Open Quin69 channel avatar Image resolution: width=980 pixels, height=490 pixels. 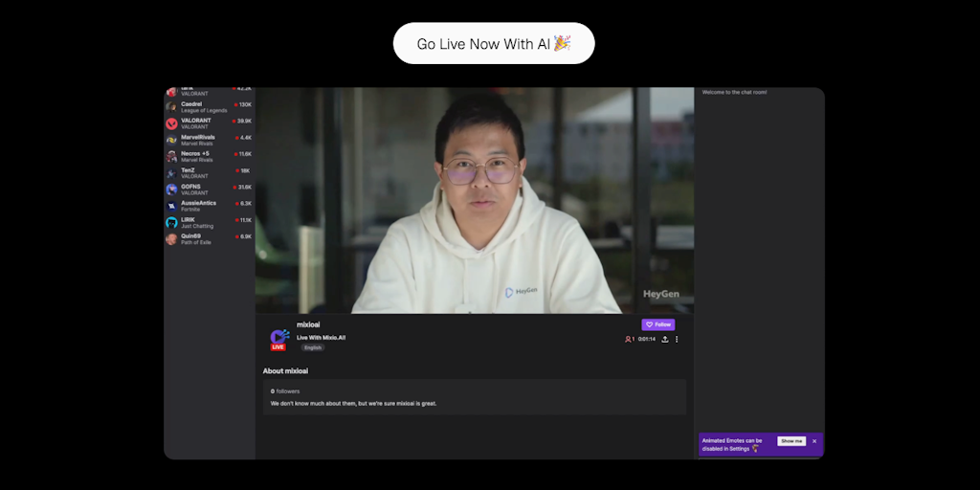(171, 238)
